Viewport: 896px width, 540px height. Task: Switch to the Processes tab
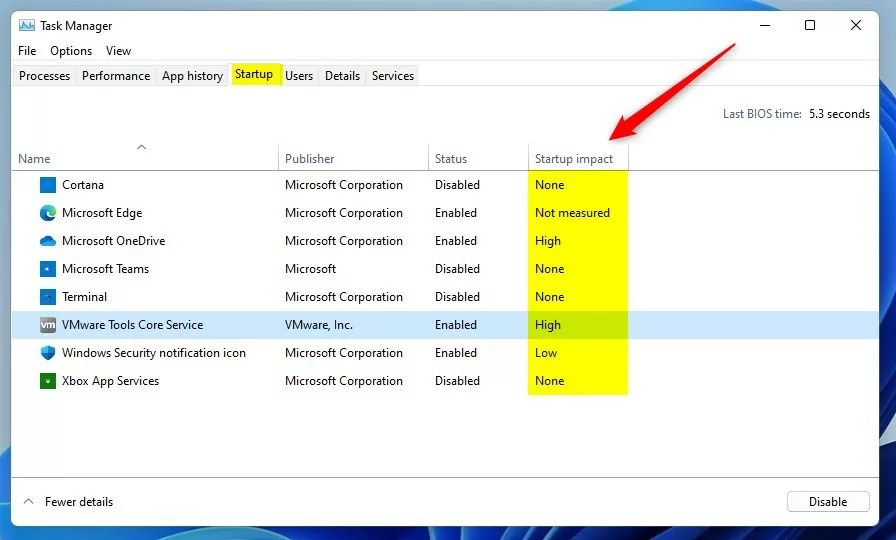point(45,75)
